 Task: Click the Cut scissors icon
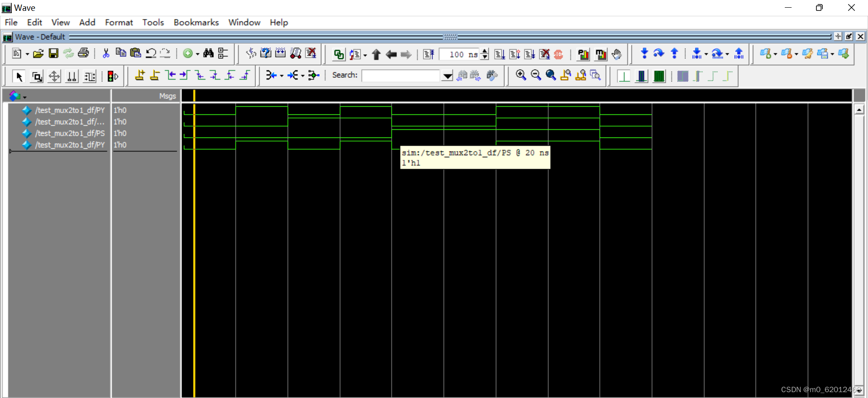(x=106, y=53)
